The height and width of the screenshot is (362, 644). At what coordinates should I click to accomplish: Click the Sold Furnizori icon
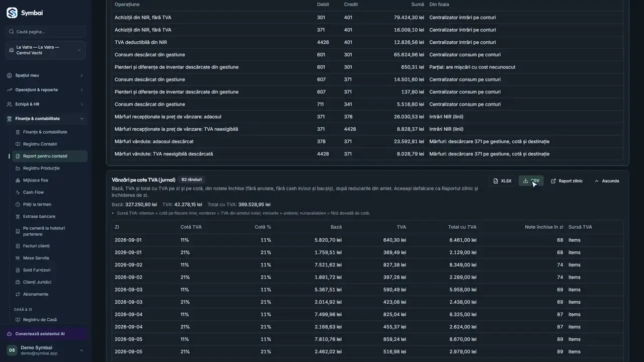(x=18, y=270)
